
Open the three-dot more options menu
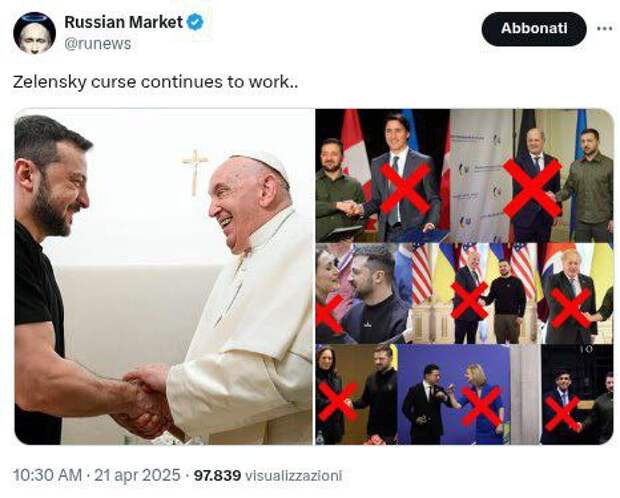coord(604,28)
